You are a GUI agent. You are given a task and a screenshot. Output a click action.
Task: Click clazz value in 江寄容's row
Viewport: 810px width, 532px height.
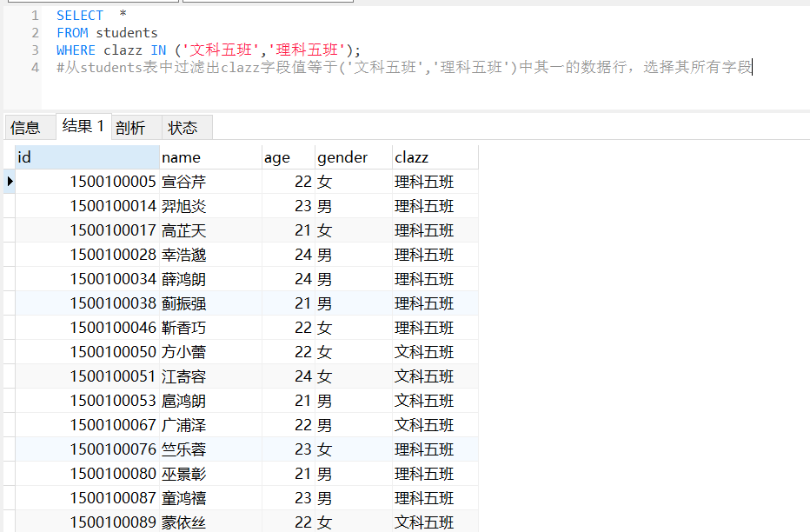tap(435, 376)
